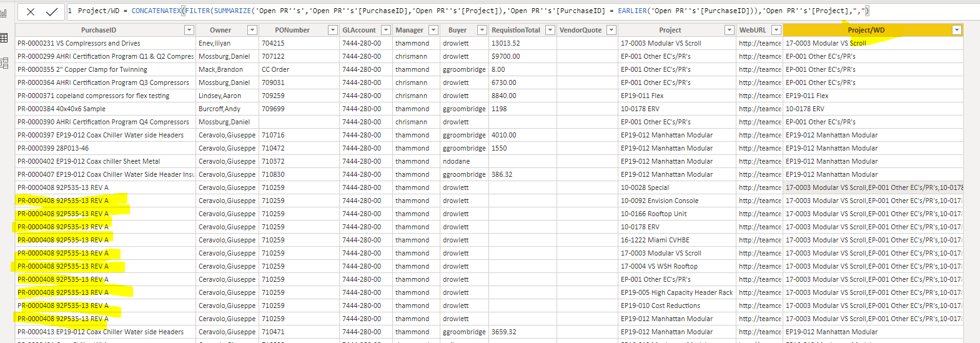Image resolution: width=980 pixels, height=343 pixels.
Task: Select the RequisitionTotal column header
Action: [516, 30]
